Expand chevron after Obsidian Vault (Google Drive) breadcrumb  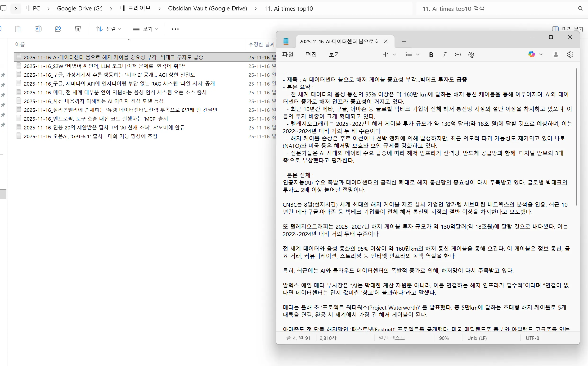[256, 9]
